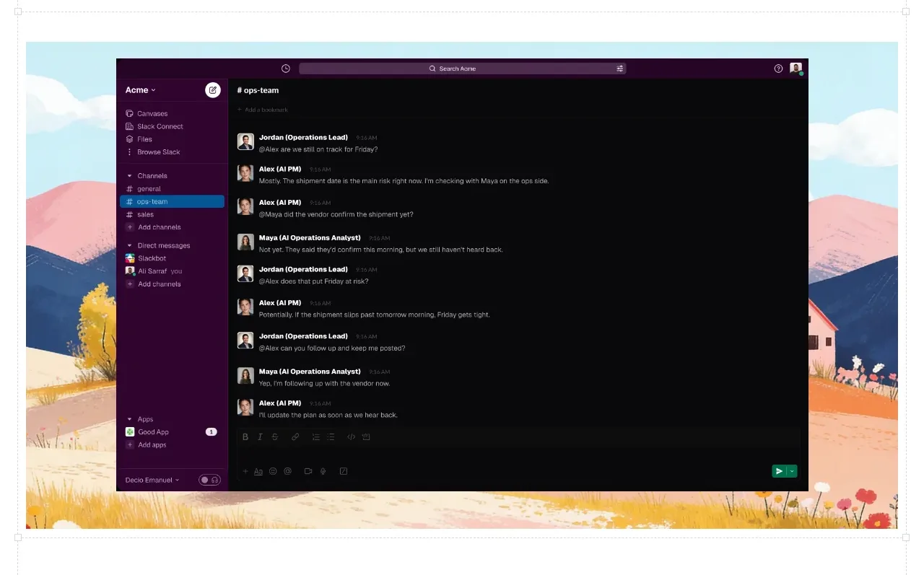Open search filter options icon
The width and height of the screenshot is (924, 575).
click(619, 69)
